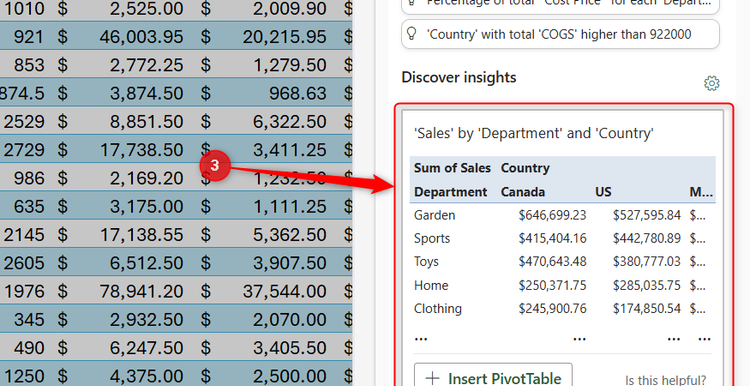Click the Sports US value $442,780.89
The image size is (750, 386).
(x=647, y=238)
